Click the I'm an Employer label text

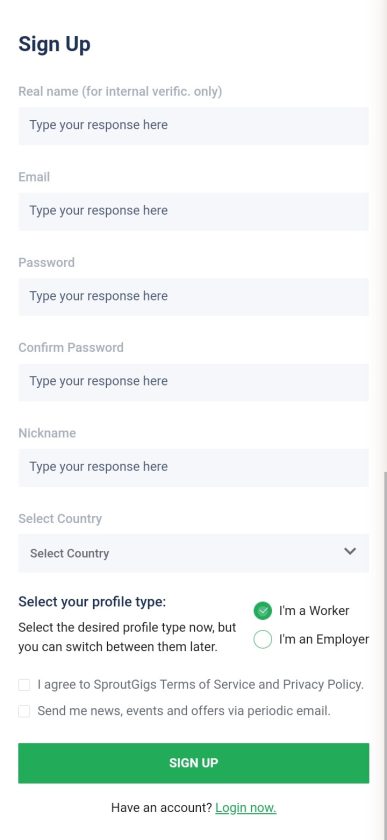click(x=324, y=640)
